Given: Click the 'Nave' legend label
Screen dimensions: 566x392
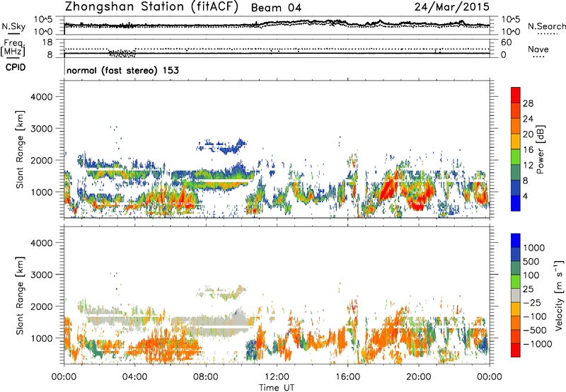Looking at the screenshot, I should click(x=538, y=49).
